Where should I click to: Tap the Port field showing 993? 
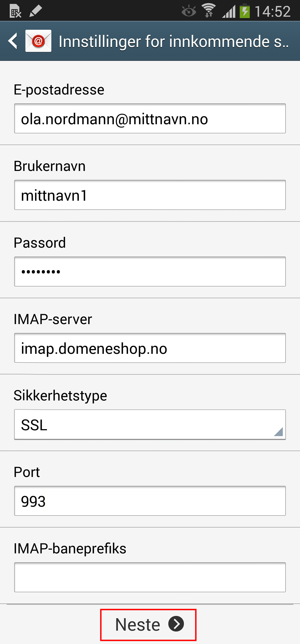tap(150, 501)
